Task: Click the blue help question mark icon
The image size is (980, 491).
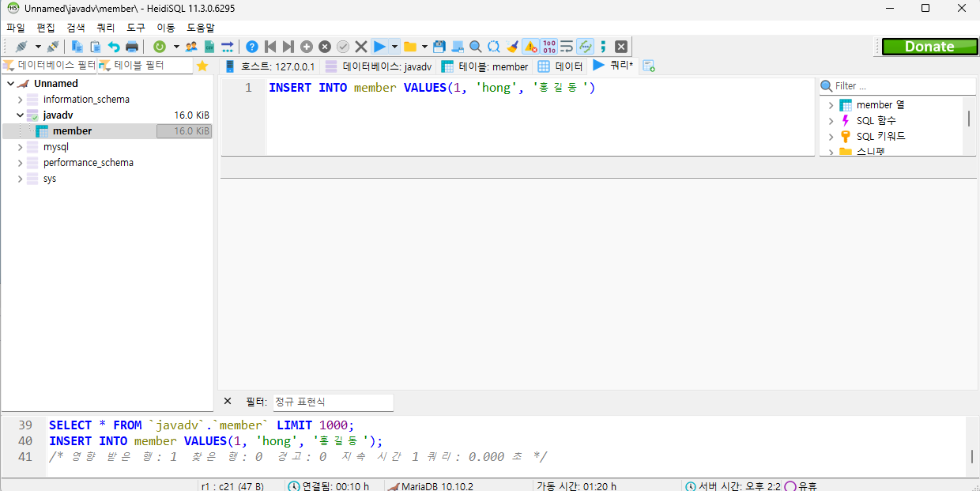Action: [x=252, y=47]
